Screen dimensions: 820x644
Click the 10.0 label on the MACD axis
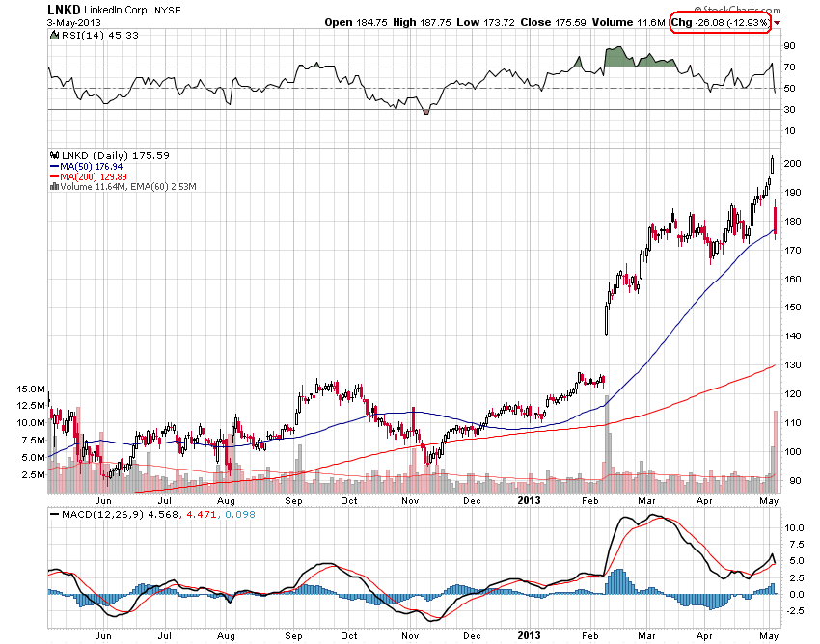click(x=794, y=528)
